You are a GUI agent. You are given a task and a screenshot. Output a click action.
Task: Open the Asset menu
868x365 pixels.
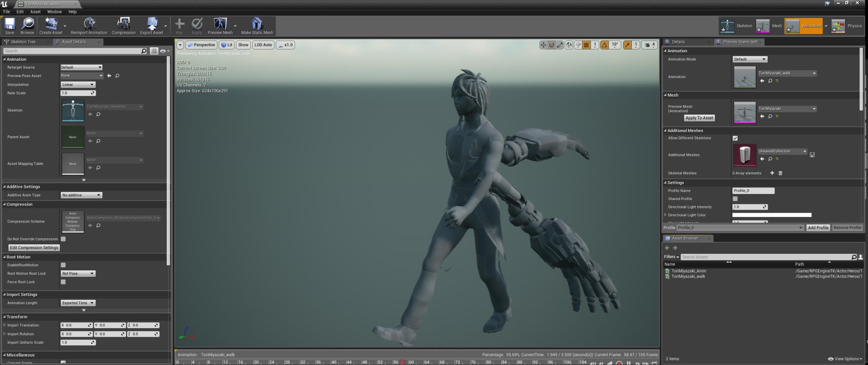(35, 12)
